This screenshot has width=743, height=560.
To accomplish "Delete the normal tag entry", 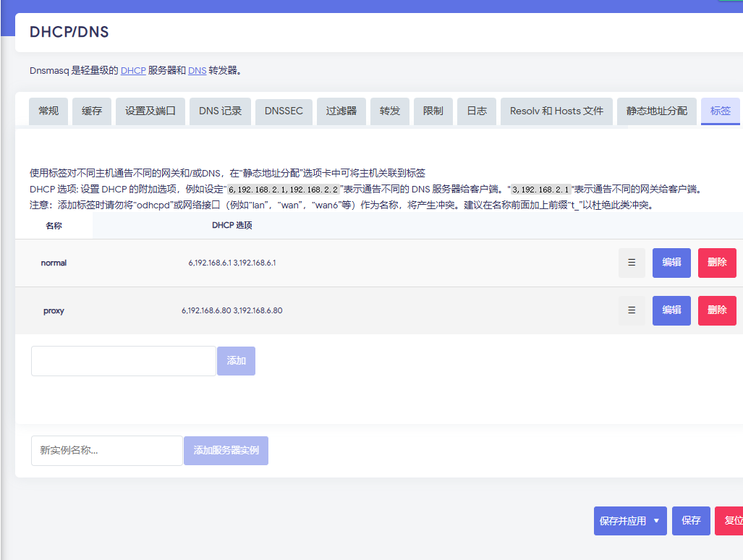I will point(717,263).
